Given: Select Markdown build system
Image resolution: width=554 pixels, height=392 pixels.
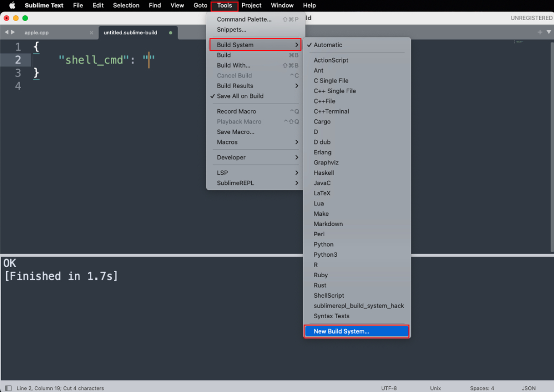Looking at the screenshot, I should [357, 224].
